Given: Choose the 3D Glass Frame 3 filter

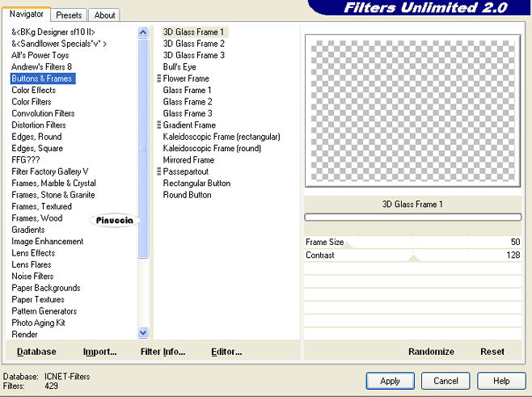Looking at the screenshot, I should 194,55.
